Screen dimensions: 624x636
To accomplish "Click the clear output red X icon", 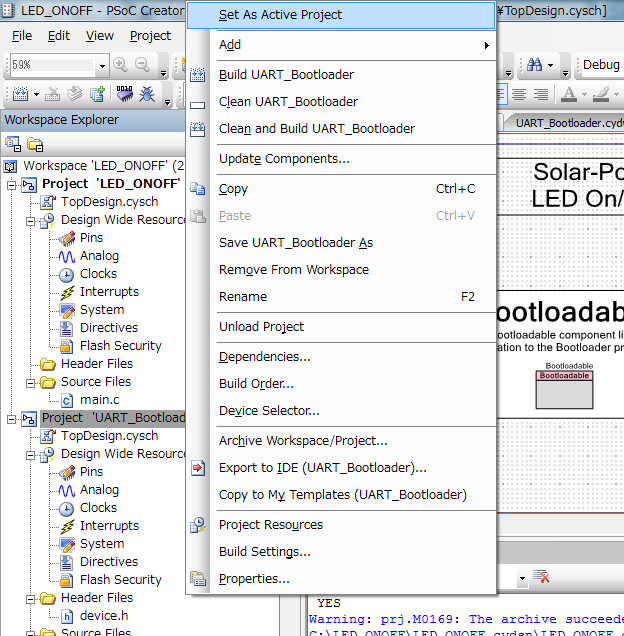I will point(541,576).
